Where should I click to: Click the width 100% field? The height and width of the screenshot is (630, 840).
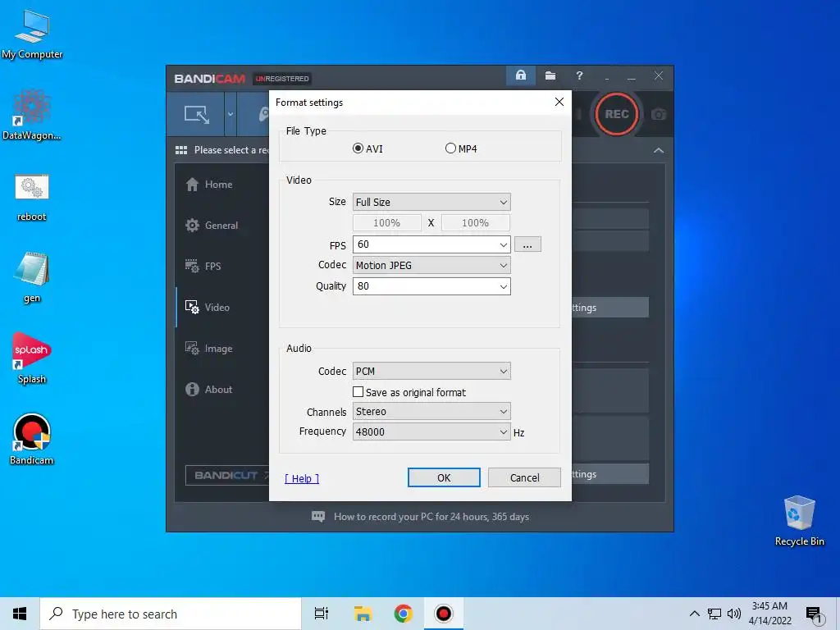coord(387,223)
